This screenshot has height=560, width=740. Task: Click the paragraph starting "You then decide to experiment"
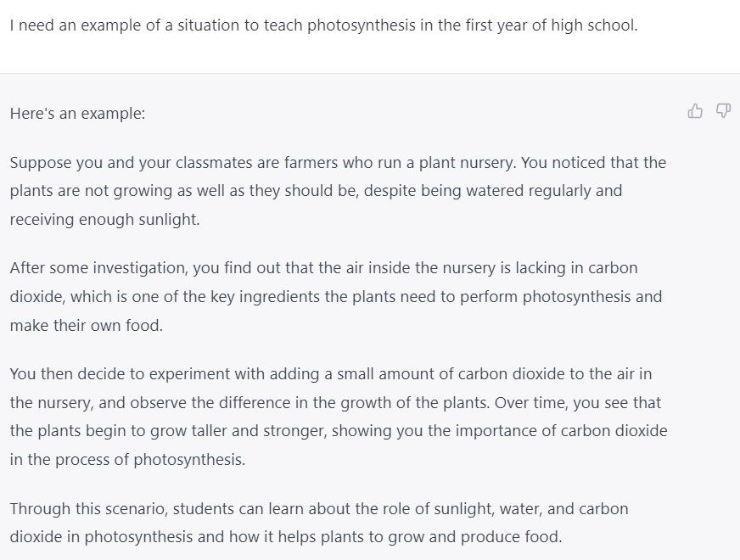point(338,417)
